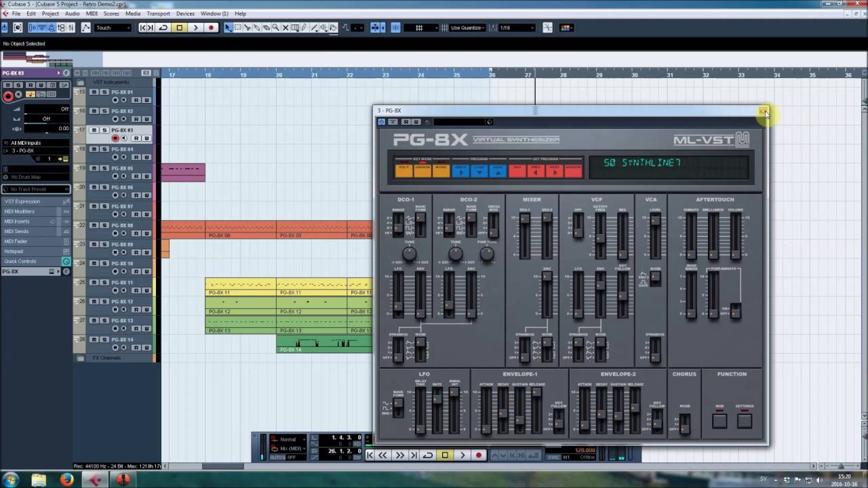Open the Project menu
868x488 pixels.
click(x=50, y=14)
